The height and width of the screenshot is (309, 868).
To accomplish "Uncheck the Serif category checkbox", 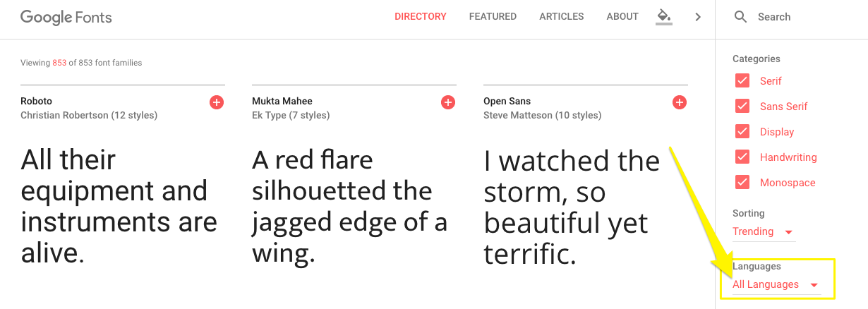I will click(x=742, y=80).
